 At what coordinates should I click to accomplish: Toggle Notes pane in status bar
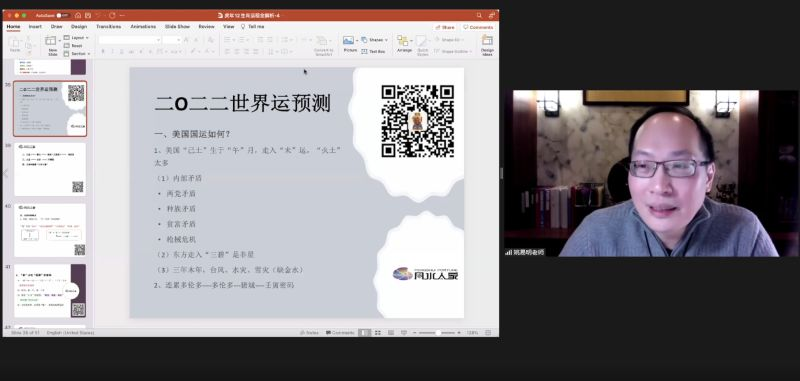pos(309,333)
